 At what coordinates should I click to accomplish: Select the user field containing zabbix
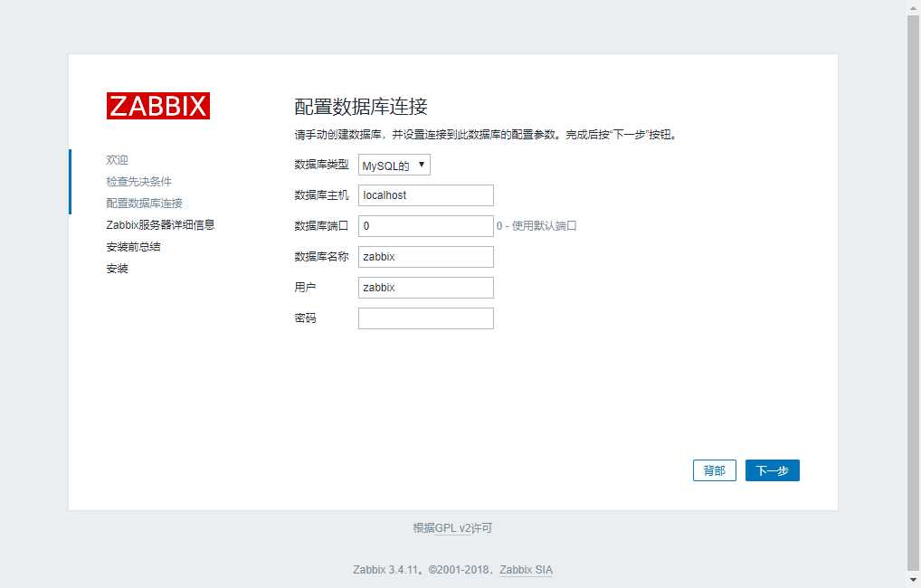pyautogui.click(x=426, y=288)
